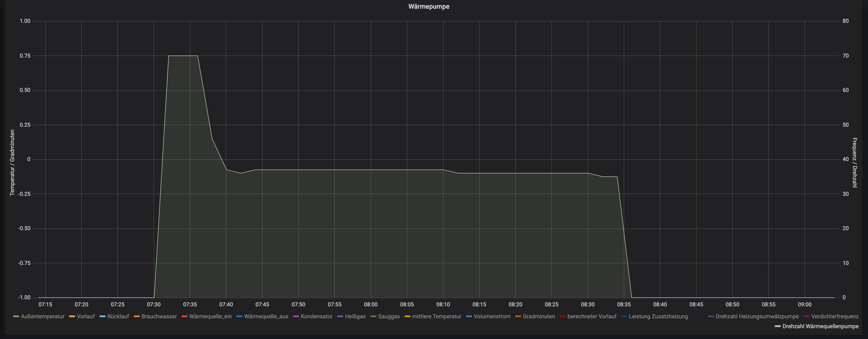Click the 40 right axis value

point(845,159)
